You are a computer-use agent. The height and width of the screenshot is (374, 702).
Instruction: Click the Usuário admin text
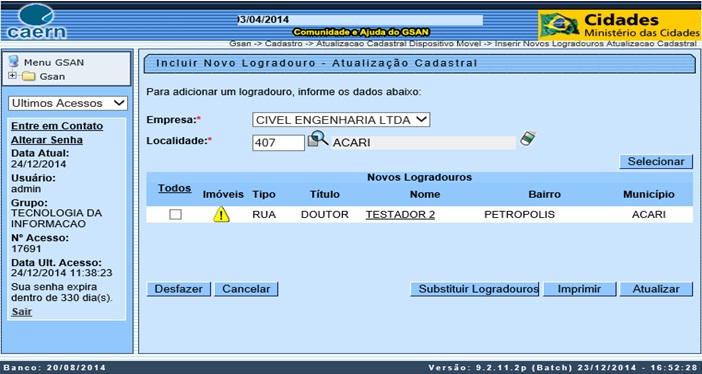point(26,189)
